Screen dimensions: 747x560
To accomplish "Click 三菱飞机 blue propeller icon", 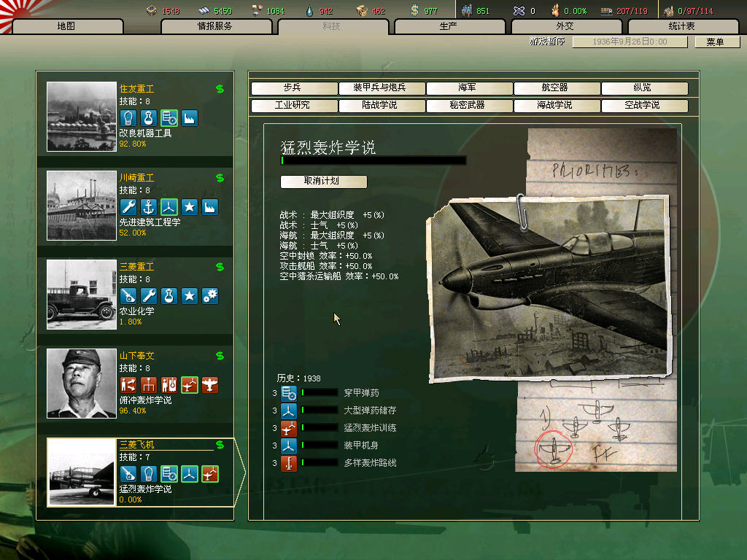I will click(x=190, y=474).
